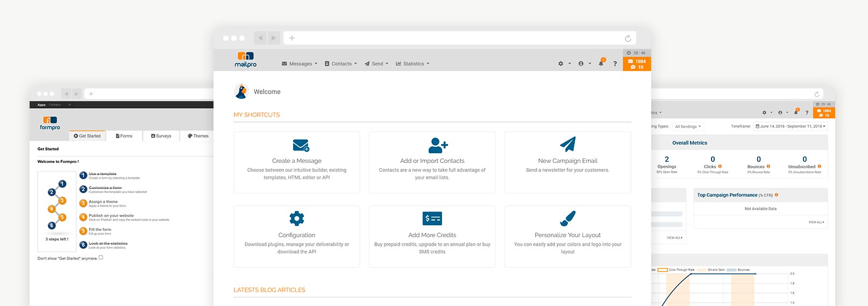Select the Surveys tab in Formpro
The width and height of the screenshot is (868, 306).
coord(161,136)
